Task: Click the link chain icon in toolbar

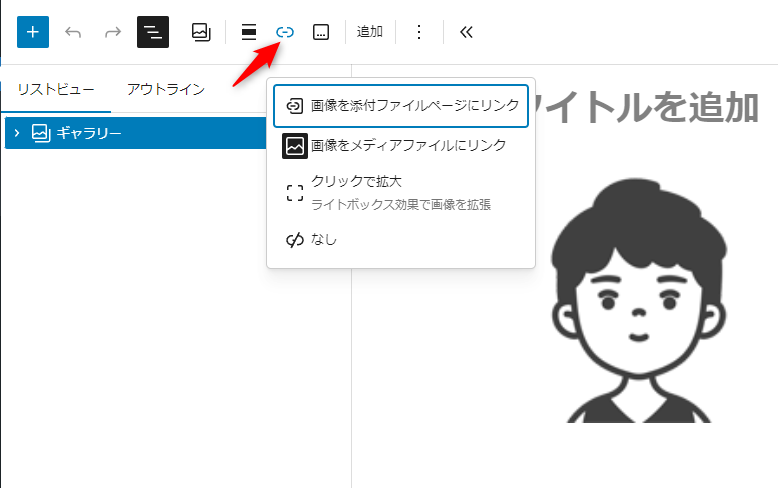Action: coord(285,32)
